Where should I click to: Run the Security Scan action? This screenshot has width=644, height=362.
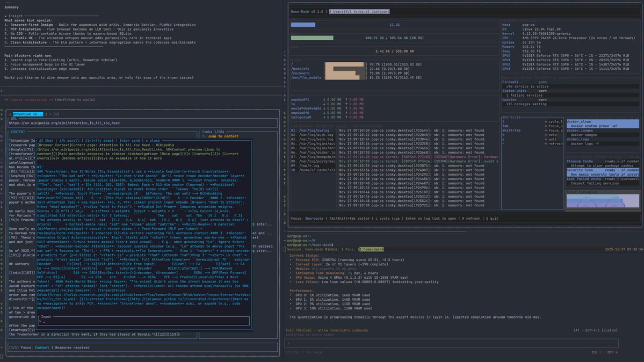603,172
